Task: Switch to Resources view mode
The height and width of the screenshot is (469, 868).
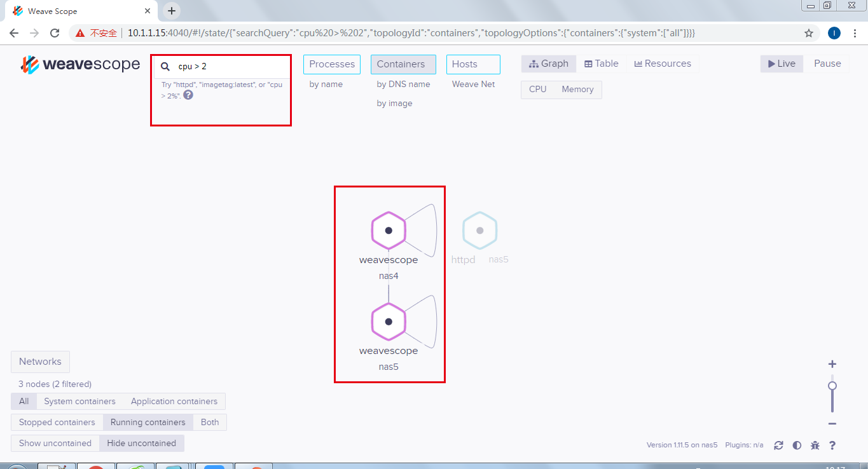Action: click(663, 64)
